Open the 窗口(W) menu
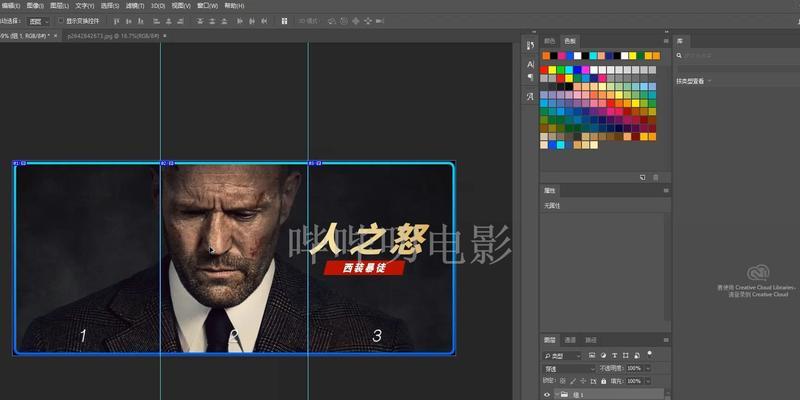Viewport: 800px width, 400px height. tap(207, 6)
